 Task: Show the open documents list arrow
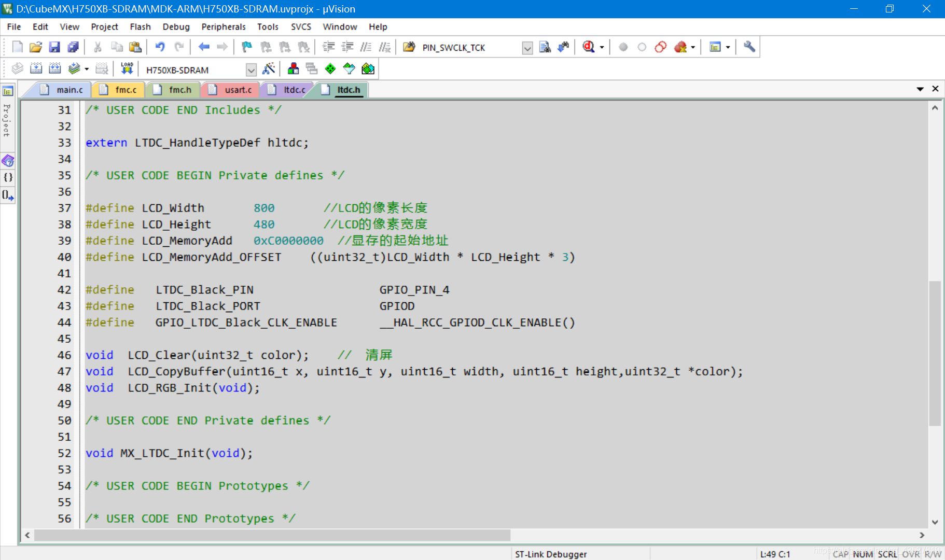point(920,89)
